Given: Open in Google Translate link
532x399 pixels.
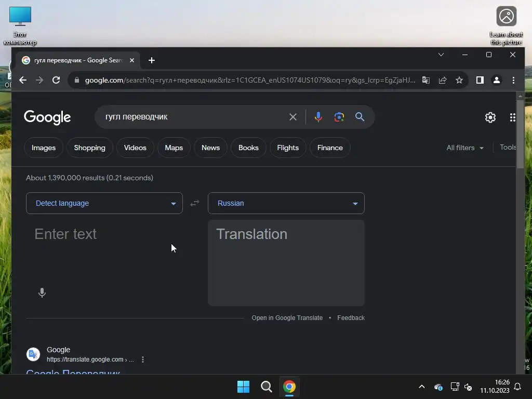Looking at the screenshot, I should (x=287, y=318).
